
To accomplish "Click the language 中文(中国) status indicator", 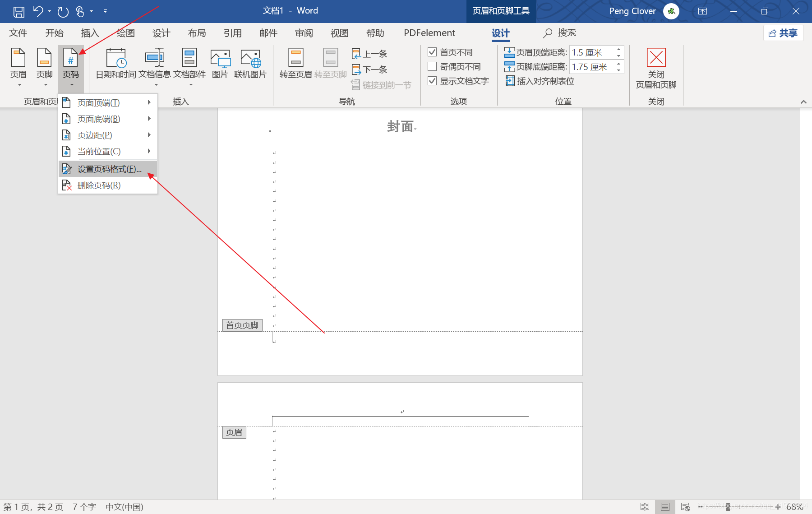I will (x=125, y=507).
